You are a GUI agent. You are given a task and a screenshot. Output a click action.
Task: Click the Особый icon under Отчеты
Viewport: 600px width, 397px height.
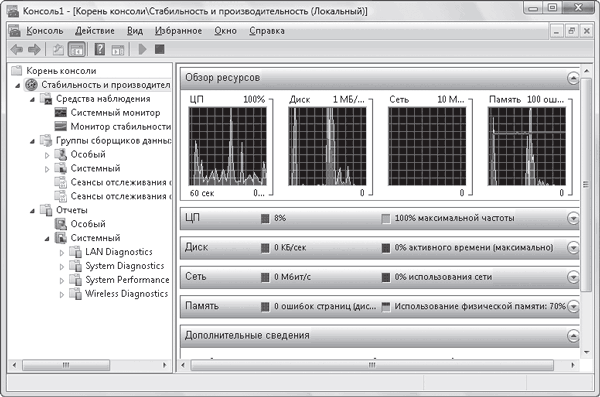60,224
